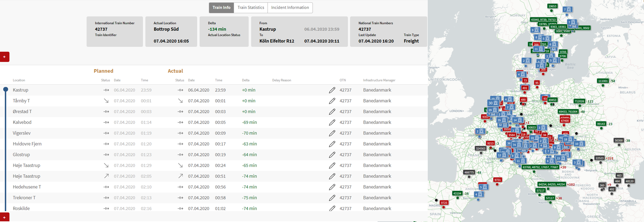Click the green train marker 111001
Viewport: 644px width, 222px height.
point(603,81)
